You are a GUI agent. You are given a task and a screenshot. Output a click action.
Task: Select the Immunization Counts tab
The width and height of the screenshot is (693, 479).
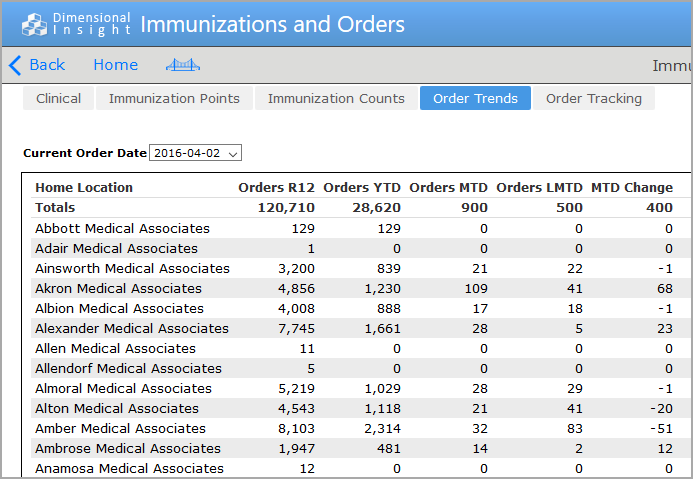click(336, 98)
